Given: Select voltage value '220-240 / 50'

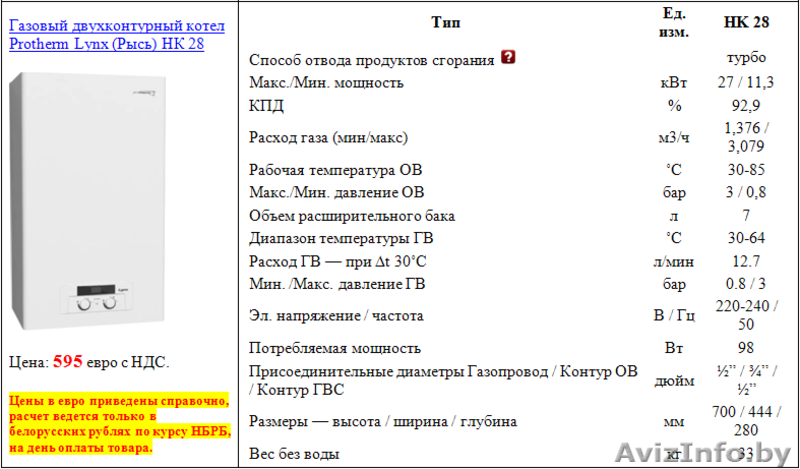Looking at the screenshot, I should pos(746,315).
